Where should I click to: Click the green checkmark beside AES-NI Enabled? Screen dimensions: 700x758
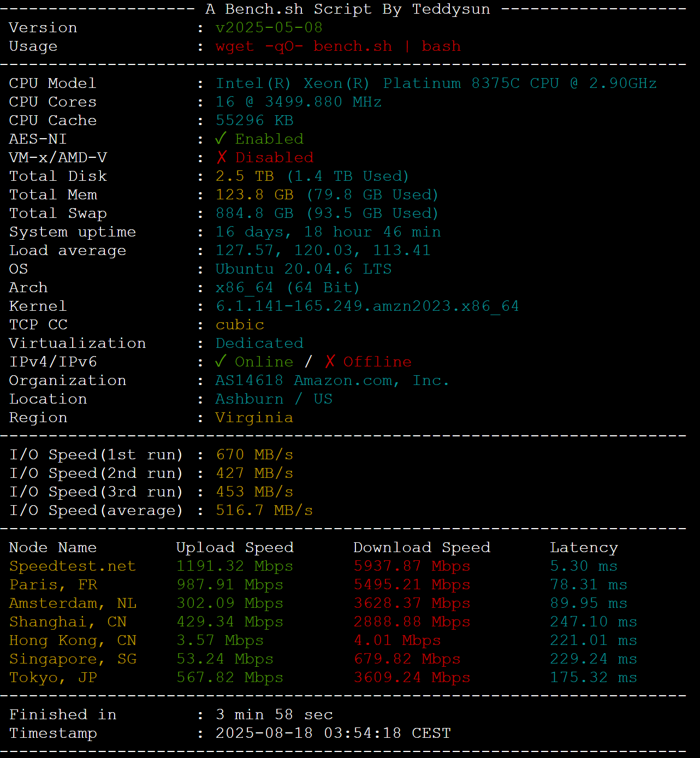(221, 139)
